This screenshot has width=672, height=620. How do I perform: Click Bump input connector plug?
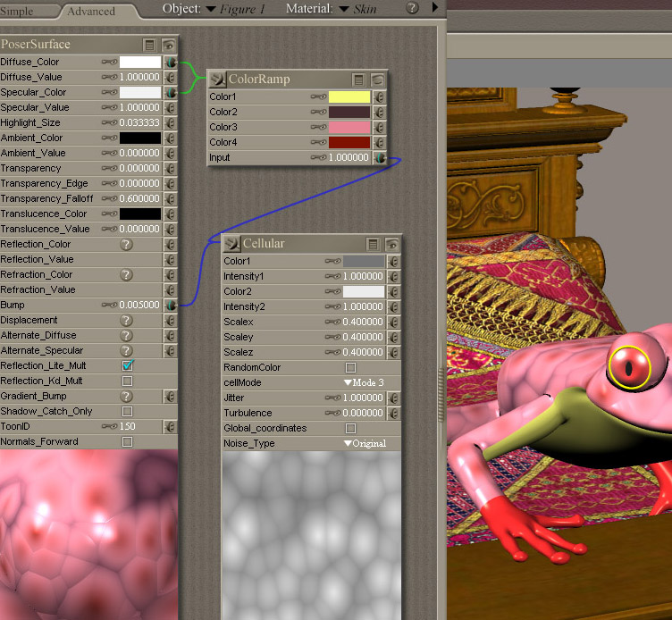[171, 305]
